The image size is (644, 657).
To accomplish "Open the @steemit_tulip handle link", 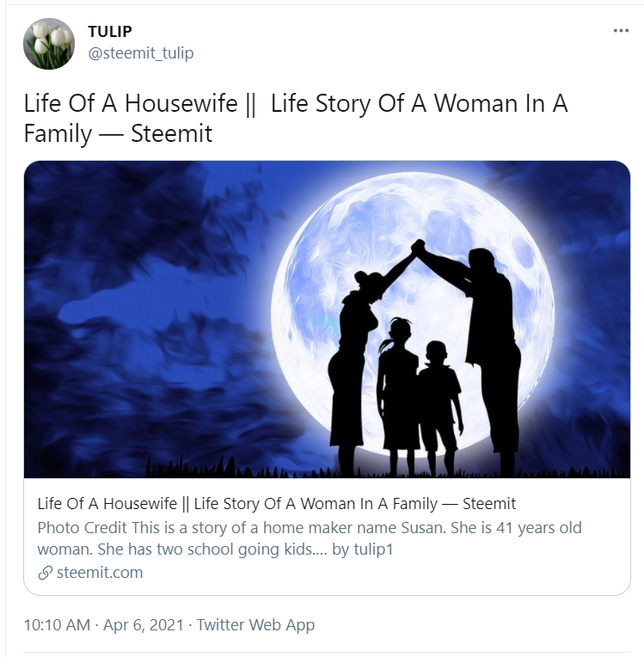I will click(x=141, y=53).
